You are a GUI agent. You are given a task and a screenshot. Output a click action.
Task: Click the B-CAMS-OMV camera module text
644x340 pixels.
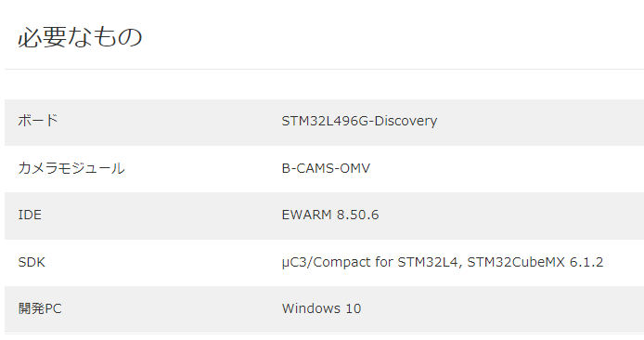pos(326,168)
